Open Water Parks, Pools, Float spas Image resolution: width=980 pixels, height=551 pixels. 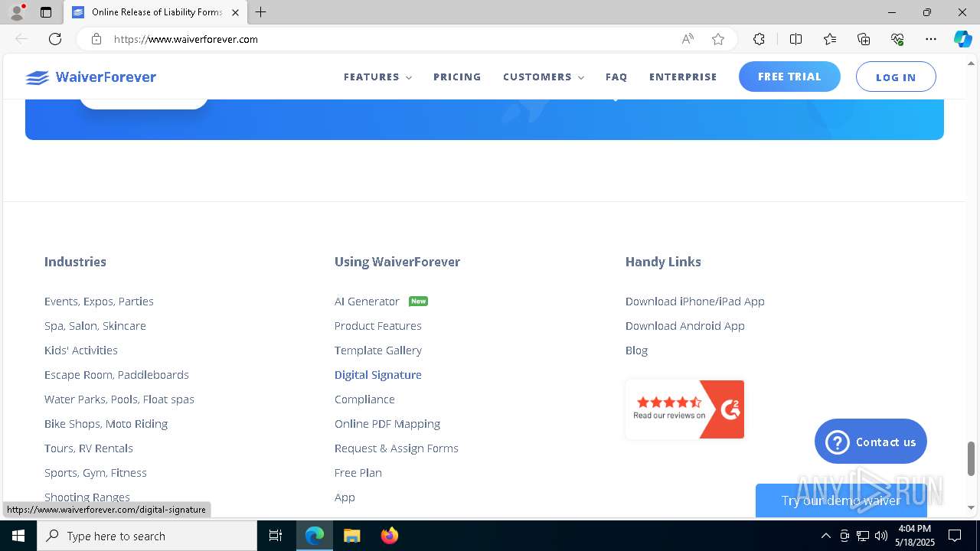(x=119, y=399)
